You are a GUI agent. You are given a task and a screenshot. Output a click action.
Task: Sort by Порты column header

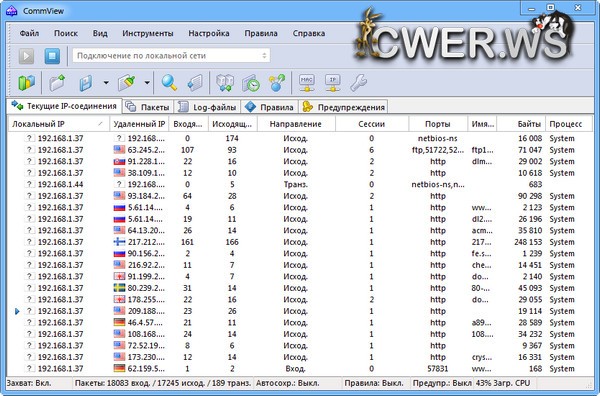pyautogui.click(x=438, y=124)
